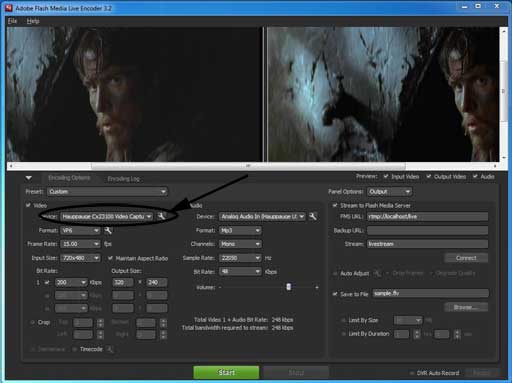
Task: Open video format settings wrench icon
Action: pos(108,230)
